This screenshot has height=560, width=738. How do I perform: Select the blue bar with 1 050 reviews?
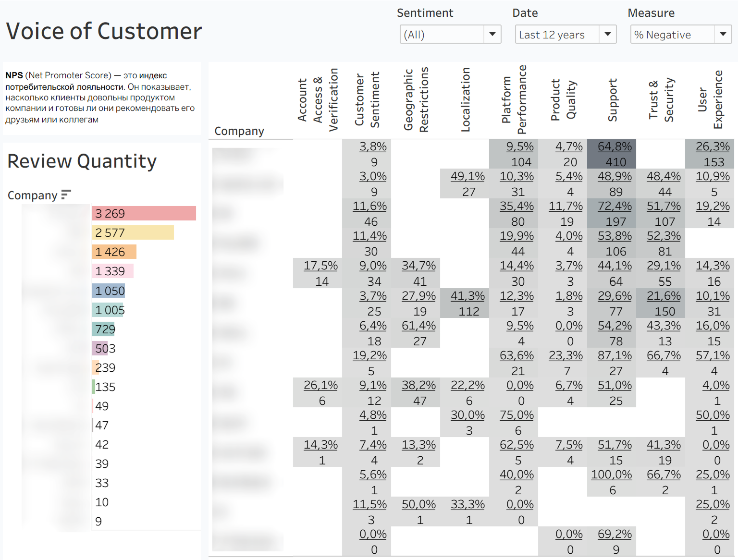(x=109, y=291)
